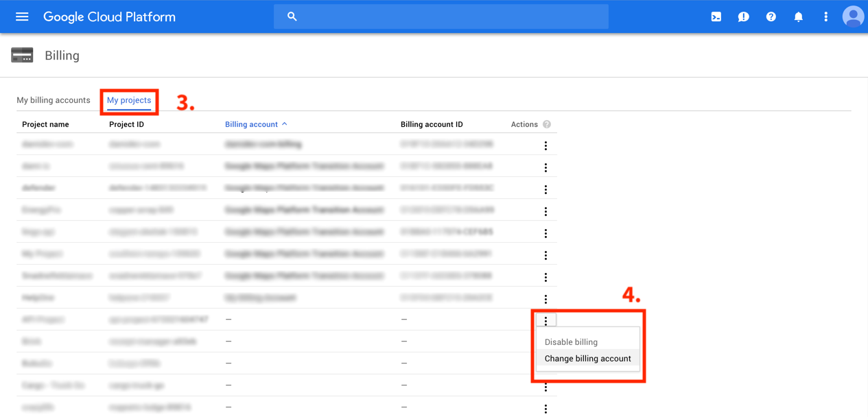Image resolution: width=868 pixels, height=417 pixels.
Task: View notifications via the bell icon
Action: [798, 16]
